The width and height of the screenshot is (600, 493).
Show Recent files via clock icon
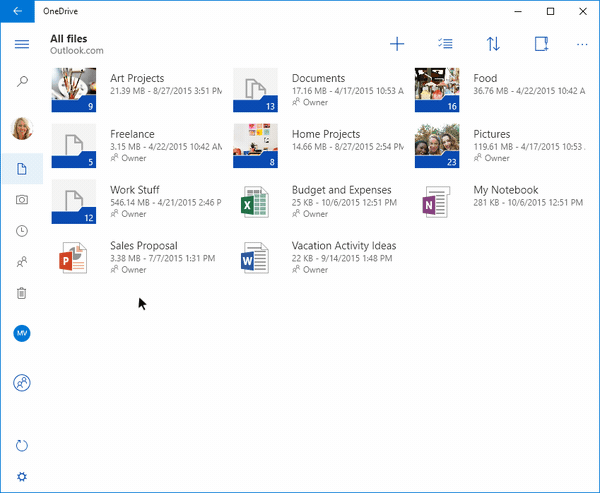[21, 231]
